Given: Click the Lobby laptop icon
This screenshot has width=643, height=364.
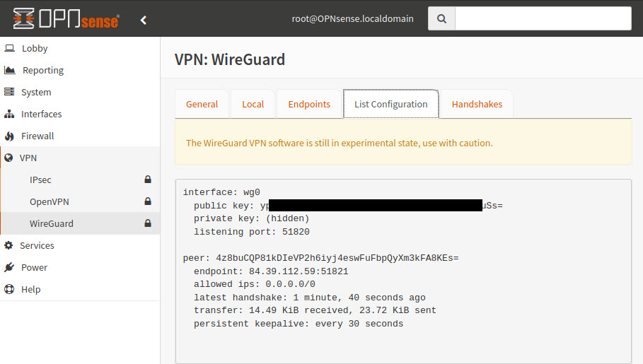Looking at the screenshot, I should click(x=9, y=48).
